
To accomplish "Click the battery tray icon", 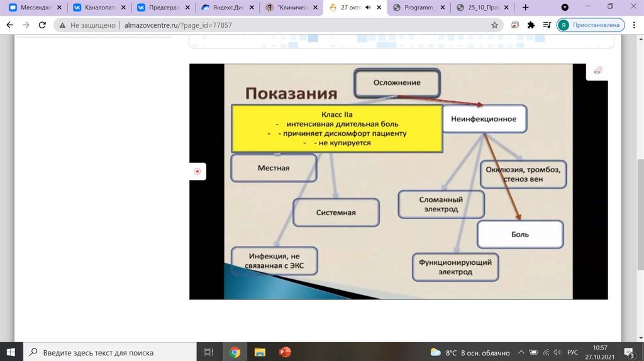I will [x=533, y=352].
